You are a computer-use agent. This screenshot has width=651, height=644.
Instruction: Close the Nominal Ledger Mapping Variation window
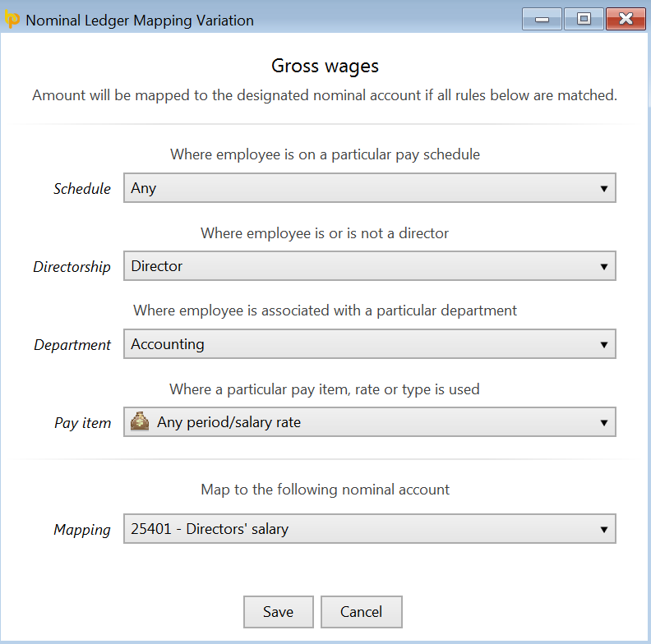(626, 19)
